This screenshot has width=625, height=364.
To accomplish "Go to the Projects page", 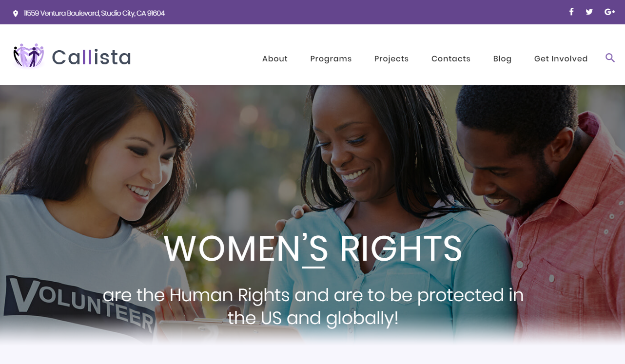I will click(x=391, y=58).
